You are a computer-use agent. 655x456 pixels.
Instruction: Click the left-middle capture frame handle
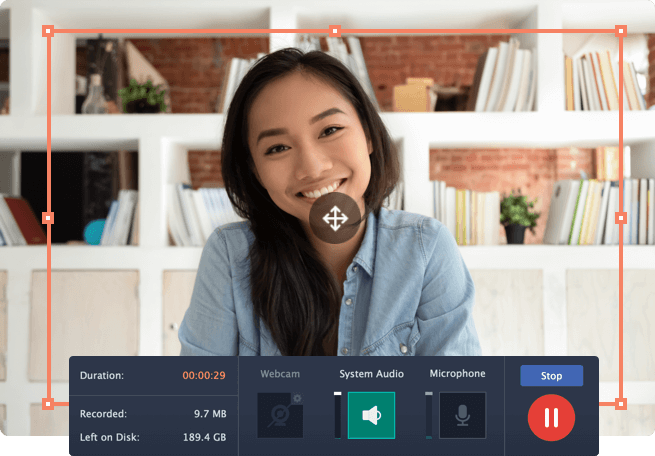[48, 218]
